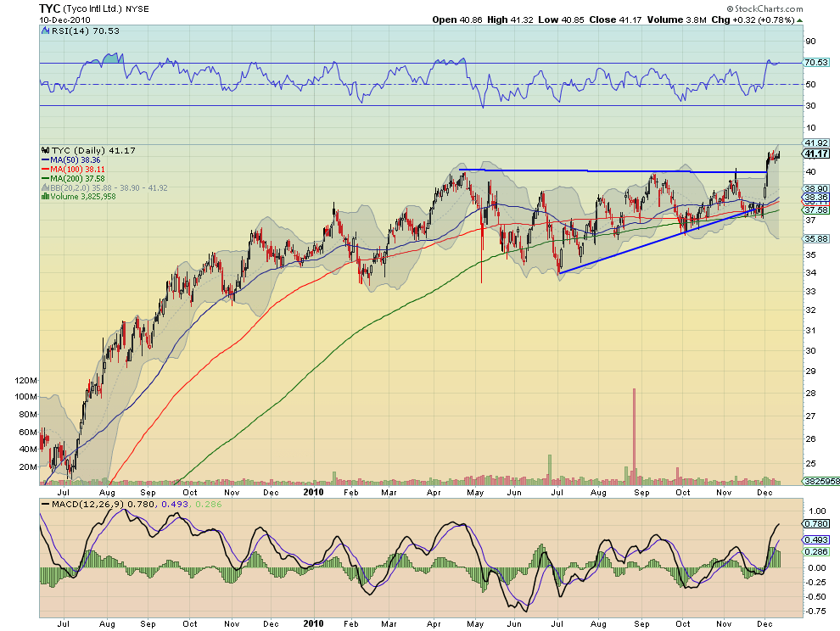Viewport: 840px width, 631px height.
Task: Click the RSI axis label 30
Action: click(x=810, y=105)
